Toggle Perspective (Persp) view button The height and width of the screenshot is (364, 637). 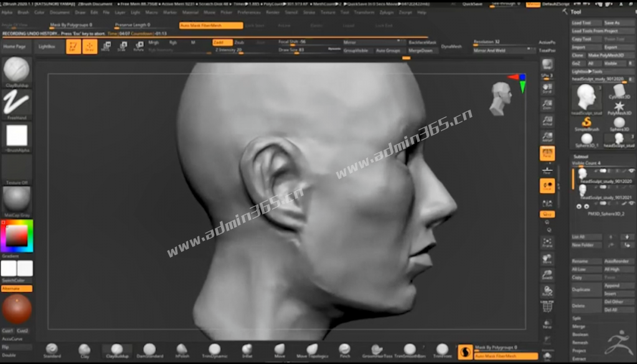547,153
